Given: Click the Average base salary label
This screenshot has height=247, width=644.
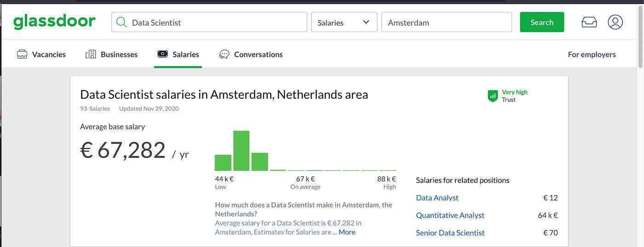Looking at the screenshot, I should 112,127.
